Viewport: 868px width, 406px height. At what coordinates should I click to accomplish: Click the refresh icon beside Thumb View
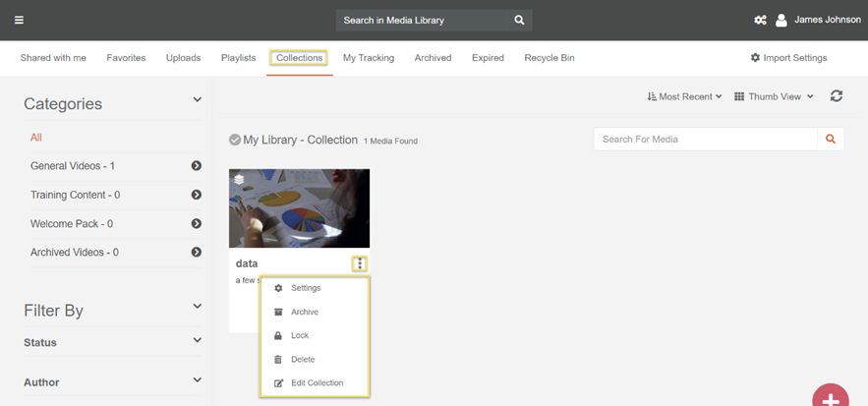(x=837, y=96)
